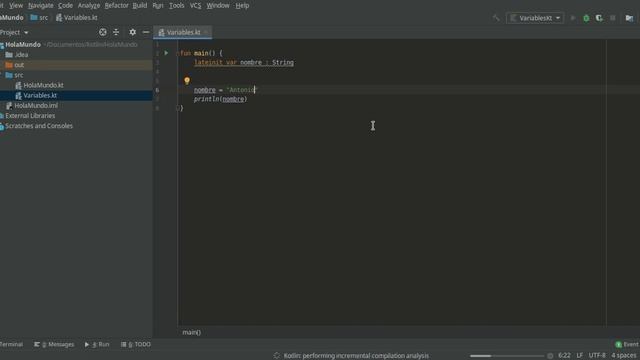Open the Window menu
The image size is (640, 360).
pos(218,5)
